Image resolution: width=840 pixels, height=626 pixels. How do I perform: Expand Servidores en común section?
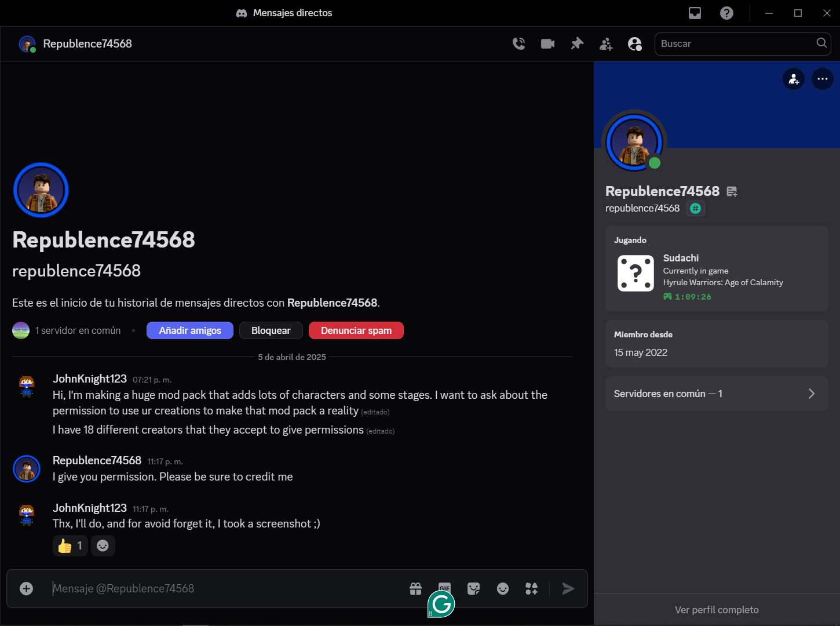[x=716, y=394]
